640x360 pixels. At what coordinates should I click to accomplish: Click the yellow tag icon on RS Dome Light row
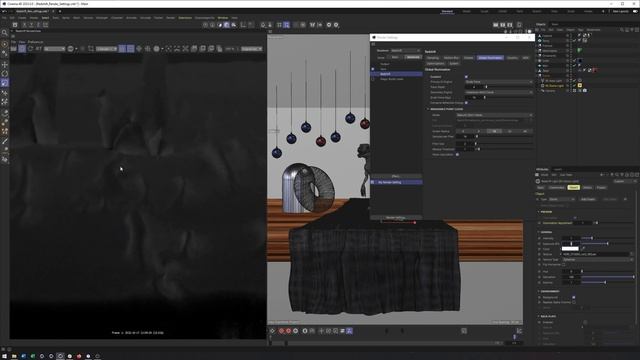point(580,86)
